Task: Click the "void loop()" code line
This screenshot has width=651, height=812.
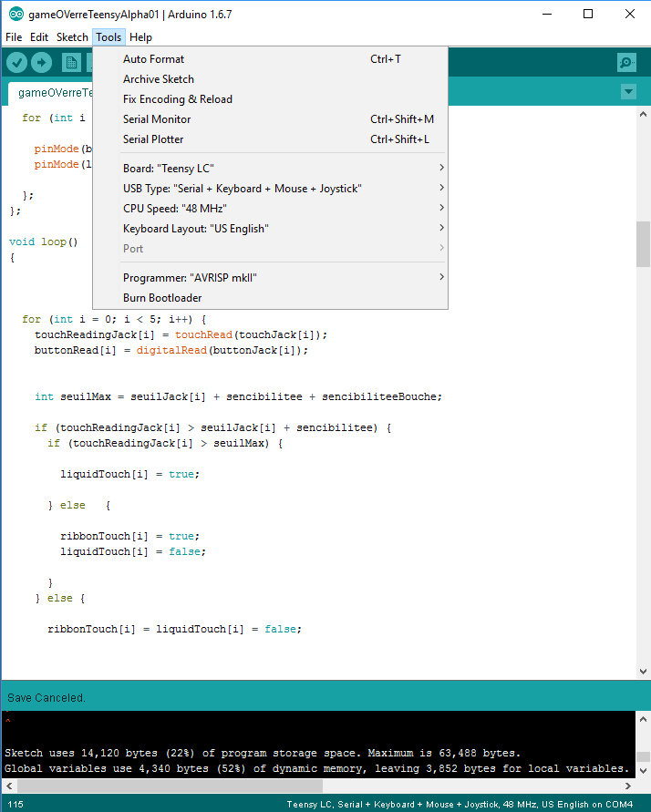Action: (x=43, y=242)
